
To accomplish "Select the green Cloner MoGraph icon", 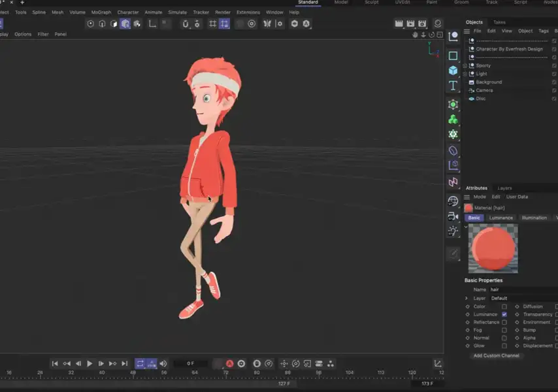I will click(453, 120).
